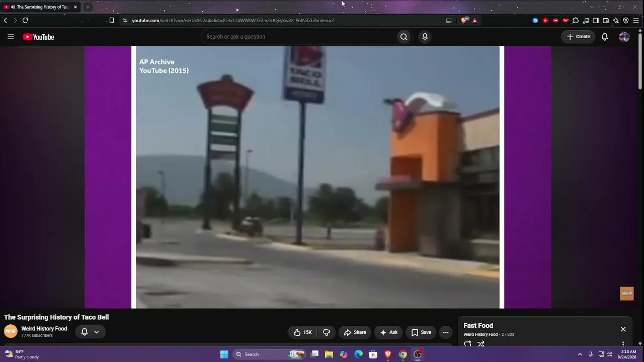Image resolution: width=644 pixels, height=362 pixels.
Task: Open the Brave main menu
Action: pos(636,21)
